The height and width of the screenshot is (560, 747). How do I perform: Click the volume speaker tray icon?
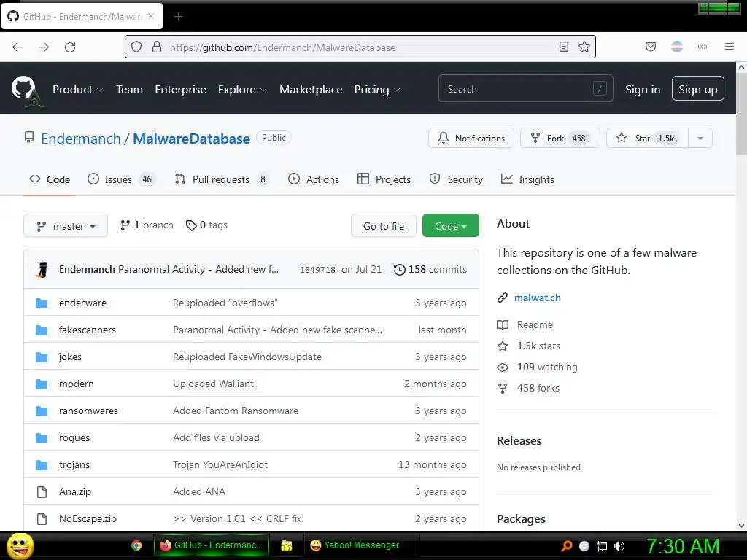tap(619, 546)
